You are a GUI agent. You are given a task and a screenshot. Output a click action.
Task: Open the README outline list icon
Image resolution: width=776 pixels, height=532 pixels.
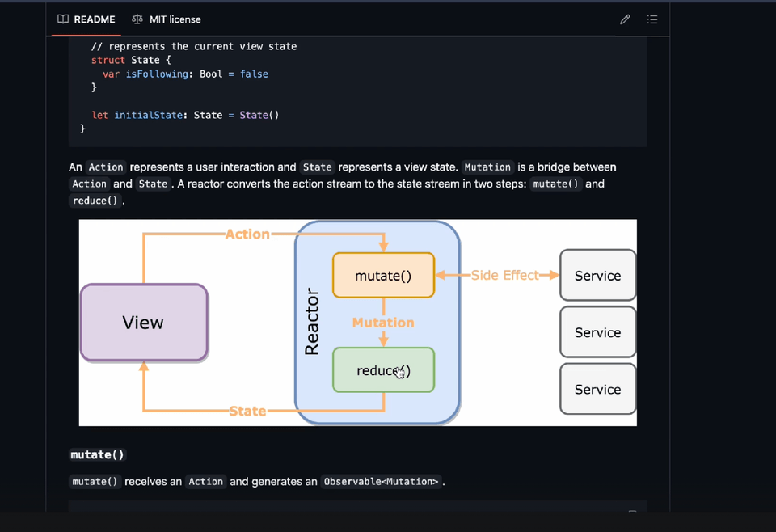(x=652, y=19)
